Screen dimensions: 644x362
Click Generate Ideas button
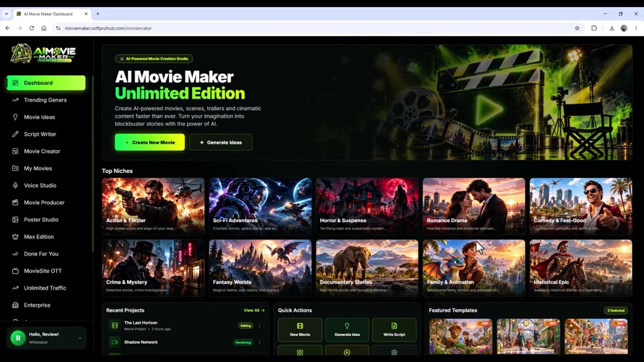[220, 142]
